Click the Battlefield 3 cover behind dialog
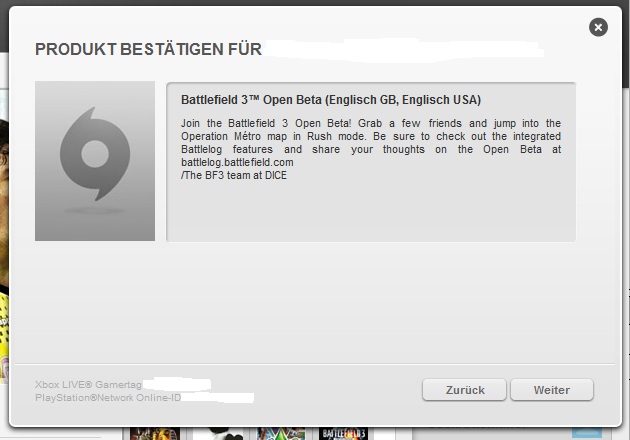This screenshot has width=630, height=440. [344, 434]
